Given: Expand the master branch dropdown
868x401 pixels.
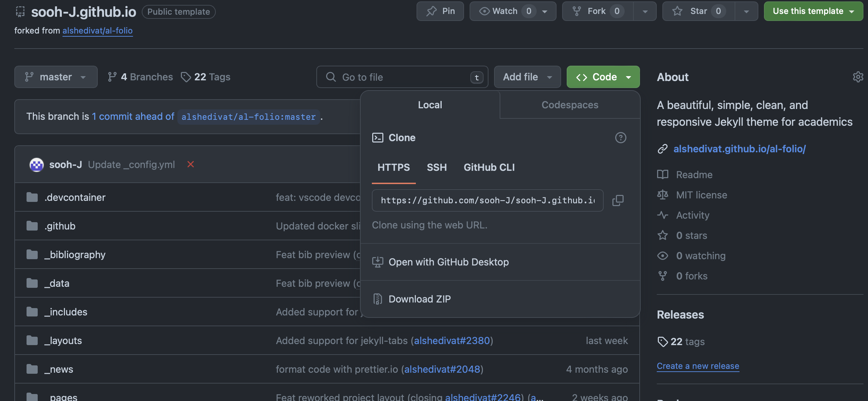Looking at the screenshot, I should tap(56, 77).
